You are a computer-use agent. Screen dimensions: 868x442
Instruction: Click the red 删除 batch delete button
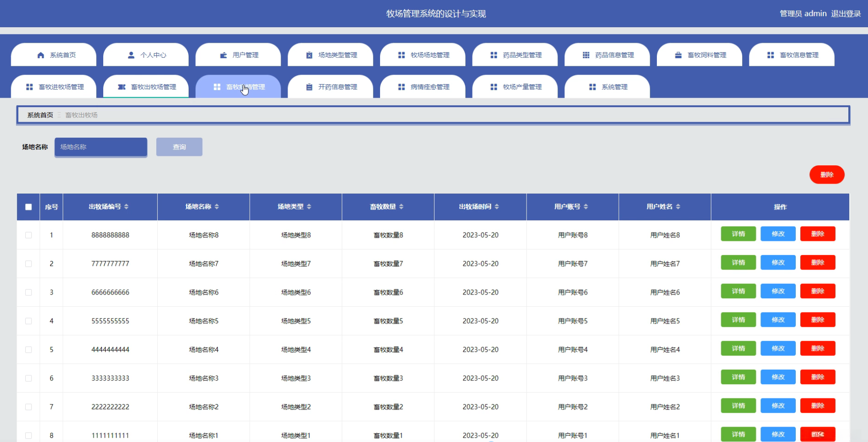[x=827, y=175]
